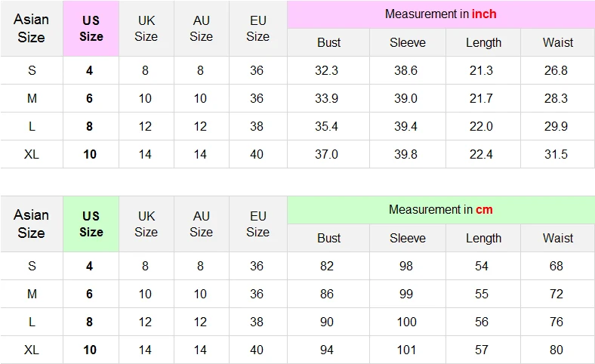Click the pink US Size header cell
Screen dimensions: 595x364
(91, 28)
